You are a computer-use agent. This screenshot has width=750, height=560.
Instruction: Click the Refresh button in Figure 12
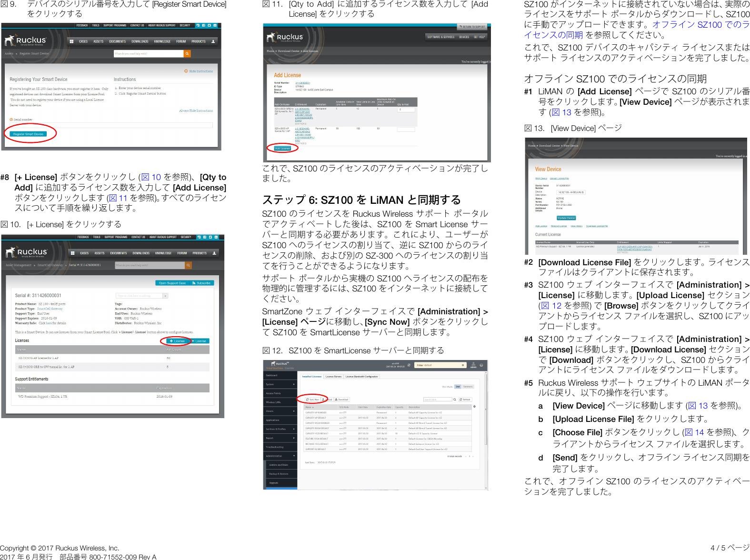click(465, 400)
